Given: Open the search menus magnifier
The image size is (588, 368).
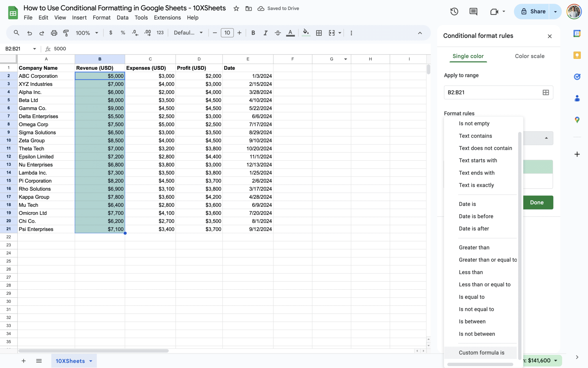Looking at the screenshot, I should click(16, 33).
